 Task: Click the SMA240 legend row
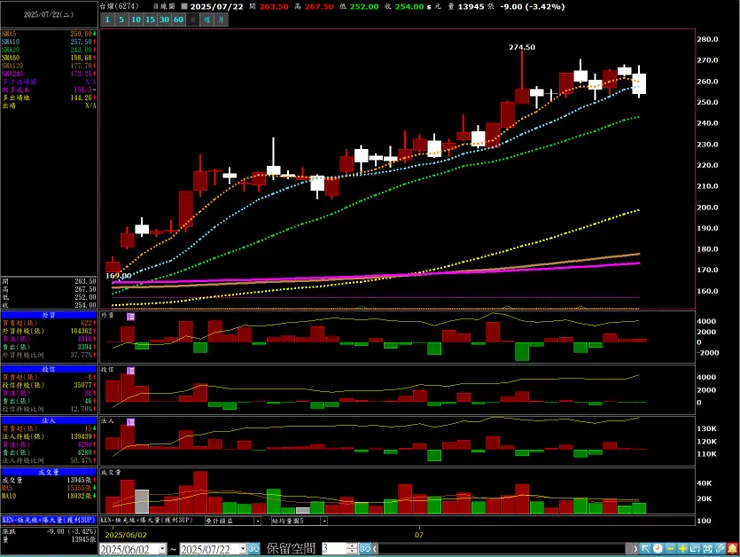point(49,74)
